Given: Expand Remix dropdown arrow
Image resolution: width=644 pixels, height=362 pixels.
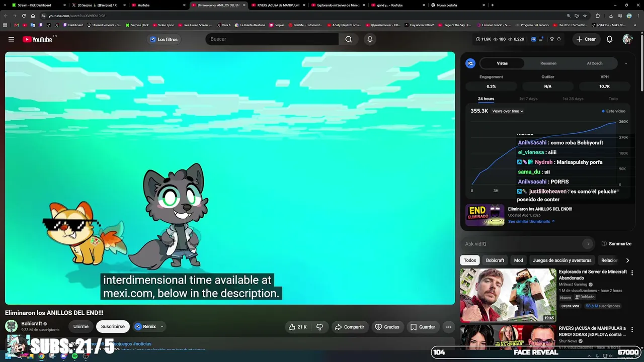Looking at the screenshot, I should tap(162, 327).
